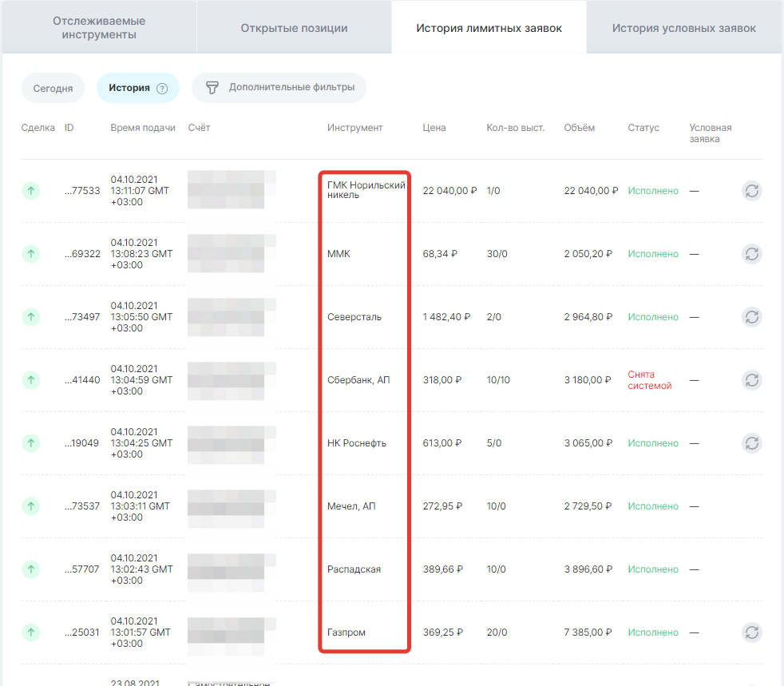Switch to Открытые позиции tab
The image size is (784, 686).
(x=294, y=28)
